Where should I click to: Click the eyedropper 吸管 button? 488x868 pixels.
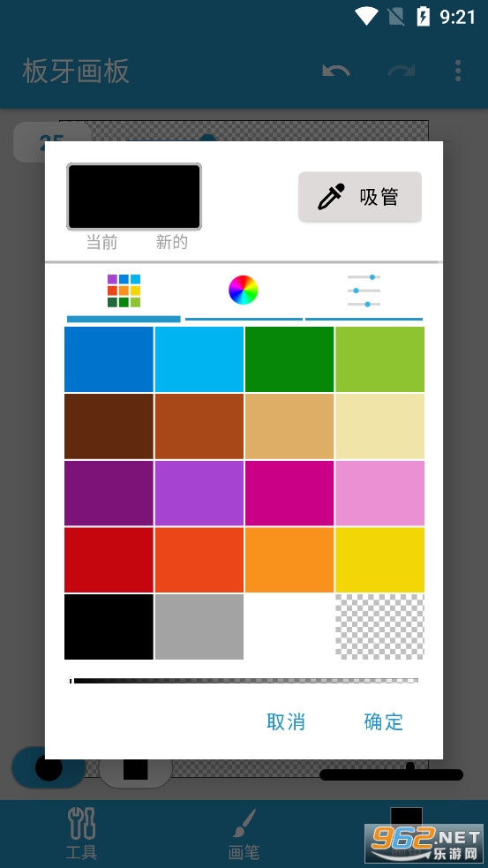(360, 197)
